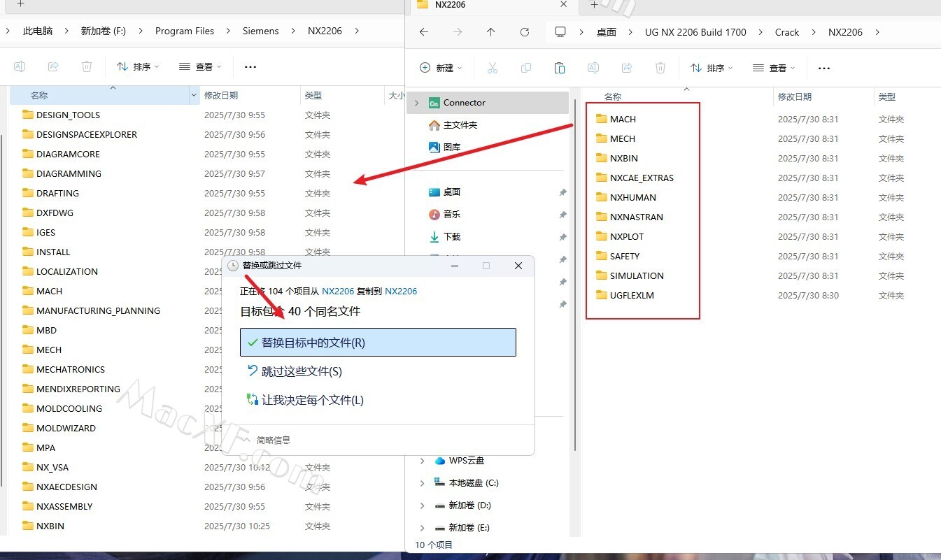Select 主文件夹 in the navigation pane
Image resolution: width=941 pixels, height=560 pixels.
coord(453,125)
